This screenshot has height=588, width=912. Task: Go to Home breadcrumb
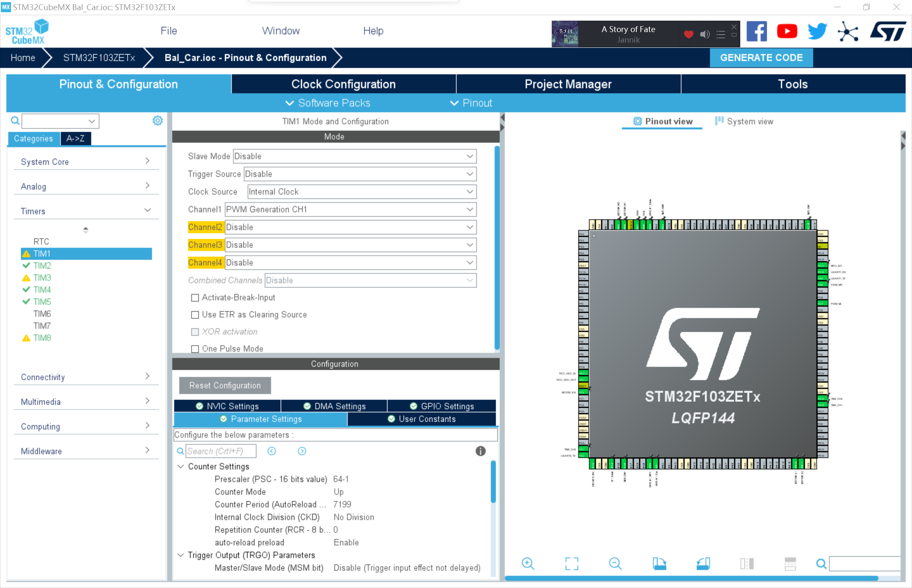23,58
